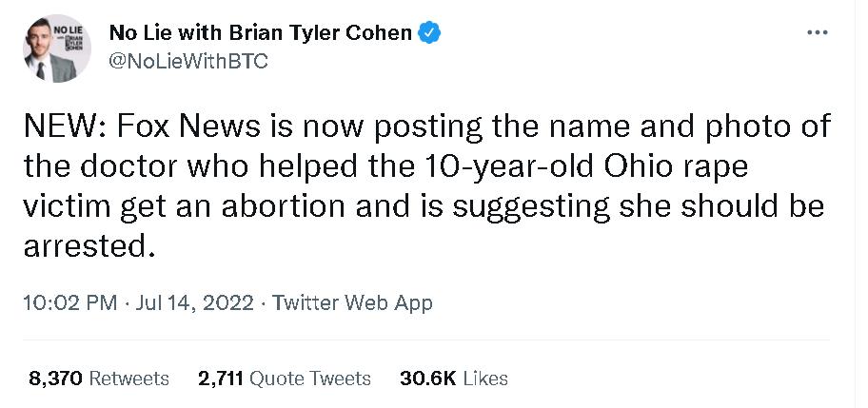This screenshot has width=868, height=408.
Task: View the Retweets list label
Action: click(x=128, y=378)
